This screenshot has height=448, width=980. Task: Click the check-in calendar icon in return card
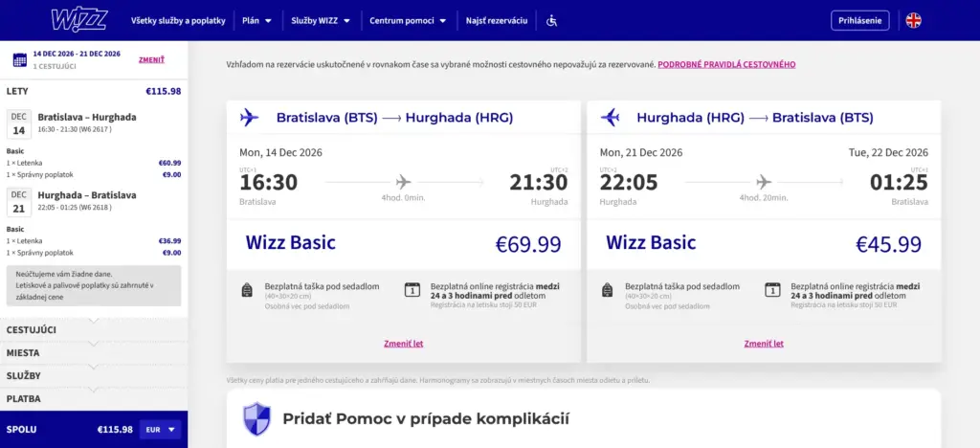point(772,289)
